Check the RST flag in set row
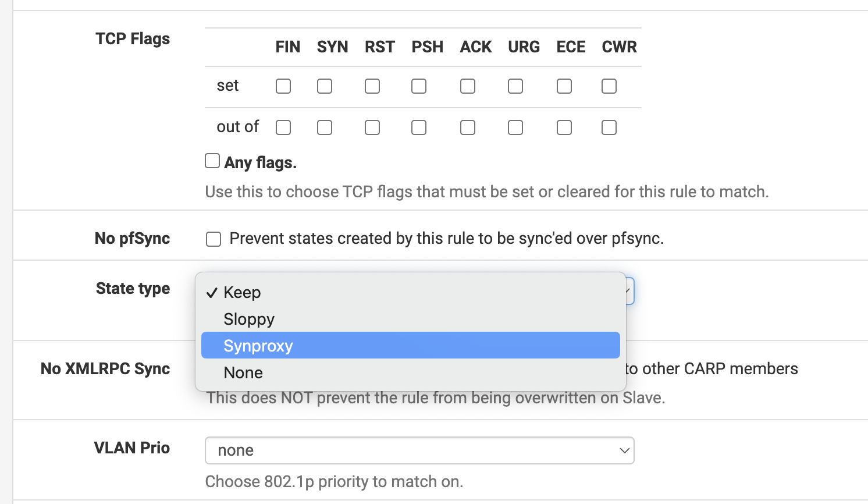 (x=372, y=86)
